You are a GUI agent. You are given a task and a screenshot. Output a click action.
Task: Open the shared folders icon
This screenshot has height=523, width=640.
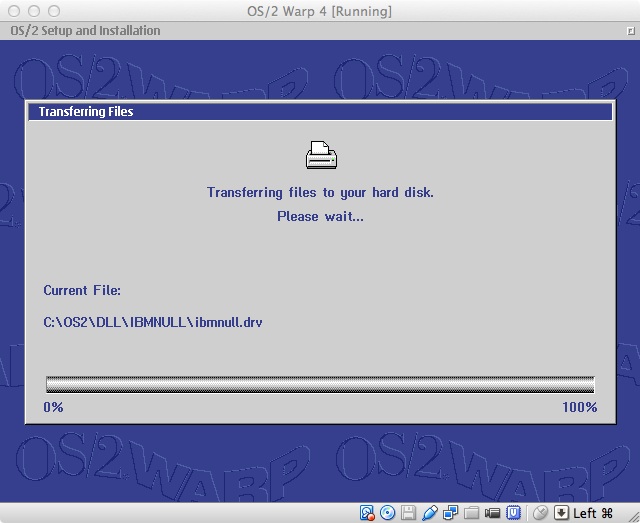pyautogui.click(x=471, y=513)
